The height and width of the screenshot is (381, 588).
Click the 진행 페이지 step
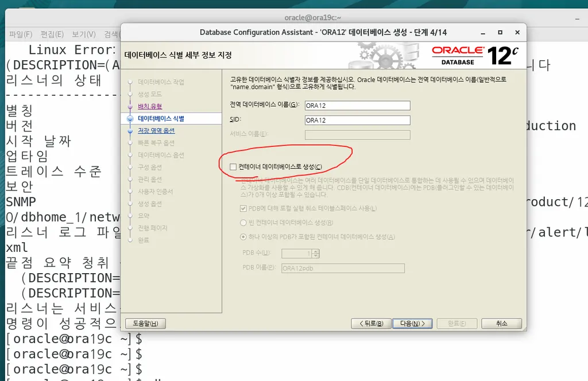pyautogui.click(x=152, y=228)
